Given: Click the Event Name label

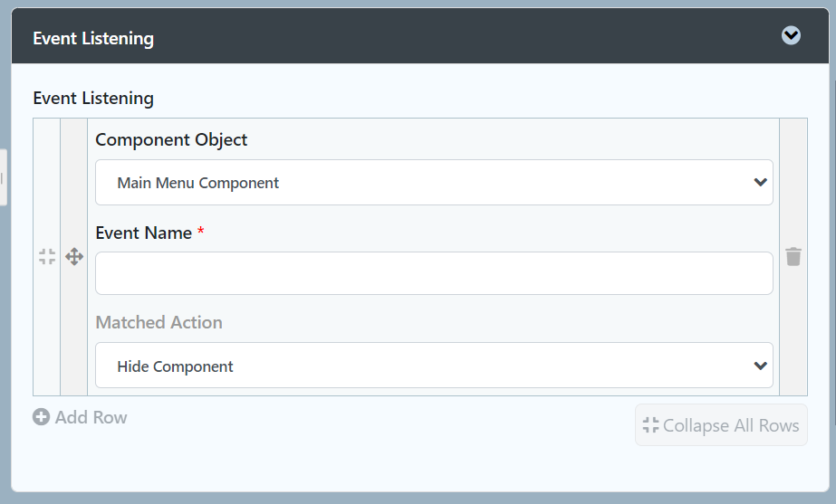Looking at the screenshot, I should coord(143,233).
